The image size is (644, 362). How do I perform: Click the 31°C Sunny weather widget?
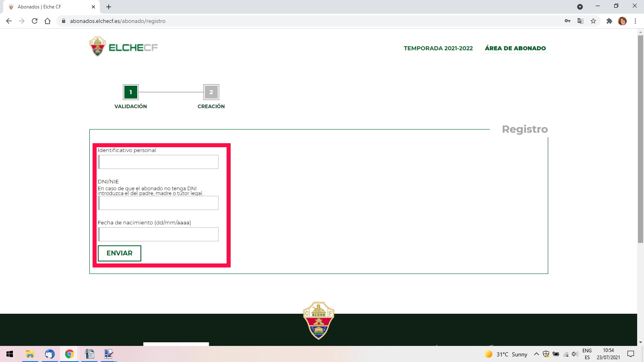click(506, 354)
